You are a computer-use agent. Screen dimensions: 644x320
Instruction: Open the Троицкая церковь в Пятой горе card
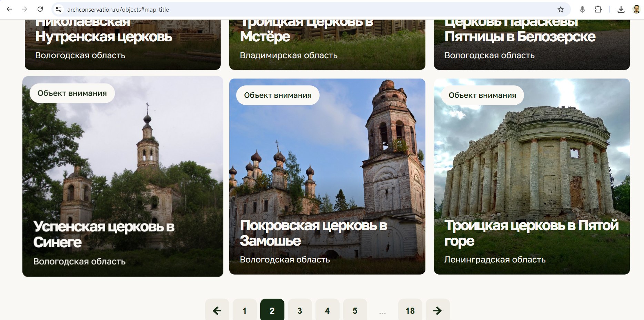pos(532,176)
